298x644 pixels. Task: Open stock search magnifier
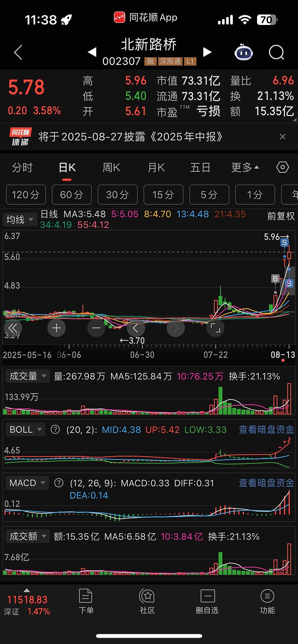pyautogui.click(x=276, y=52)
